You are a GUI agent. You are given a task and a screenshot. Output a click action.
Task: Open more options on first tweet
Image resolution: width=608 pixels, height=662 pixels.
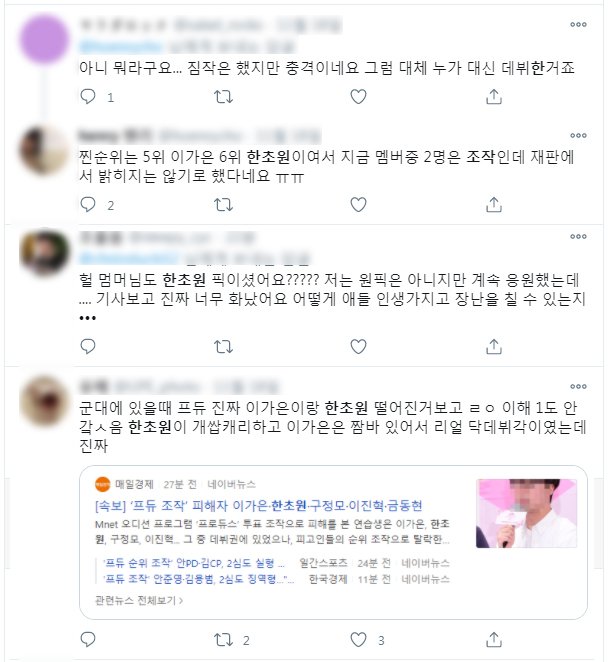coord(578,24)
